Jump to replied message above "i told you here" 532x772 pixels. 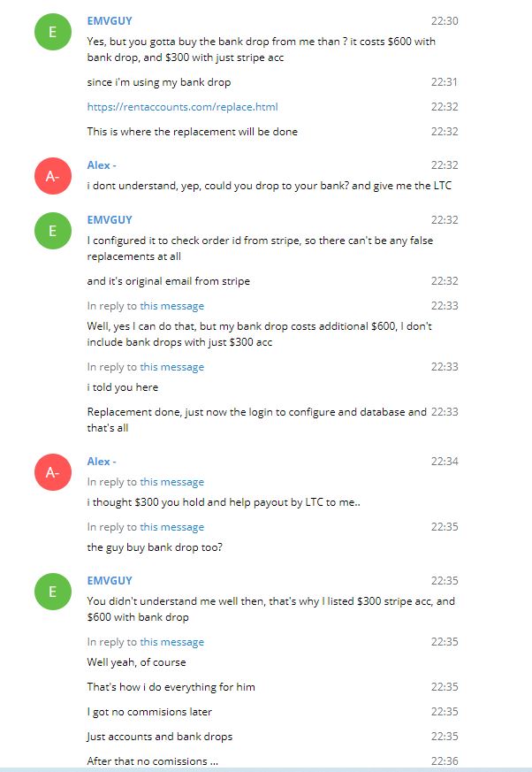click(171, 367)
